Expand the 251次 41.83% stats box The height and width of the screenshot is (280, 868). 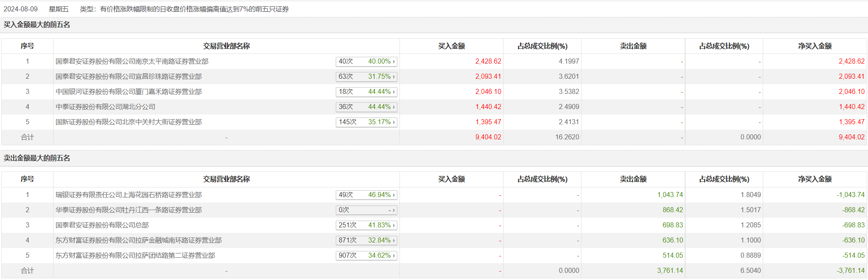366,225
